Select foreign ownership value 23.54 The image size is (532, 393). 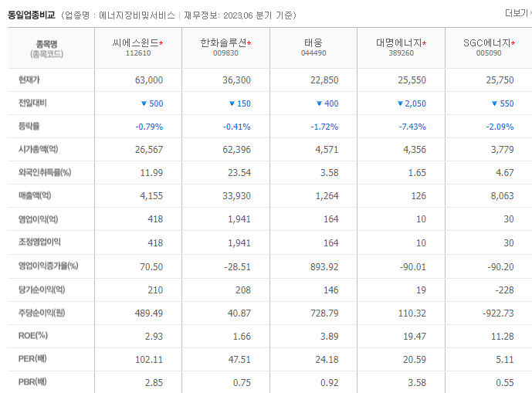(x=239, y=173)
